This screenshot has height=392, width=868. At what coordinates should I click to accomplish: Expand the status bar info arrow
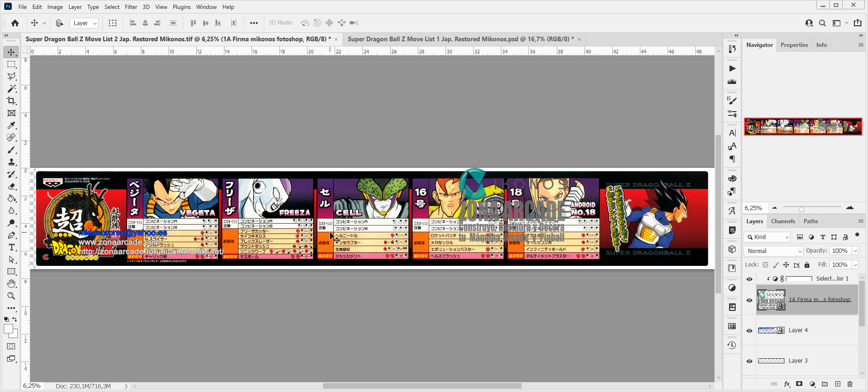[126, 386]
